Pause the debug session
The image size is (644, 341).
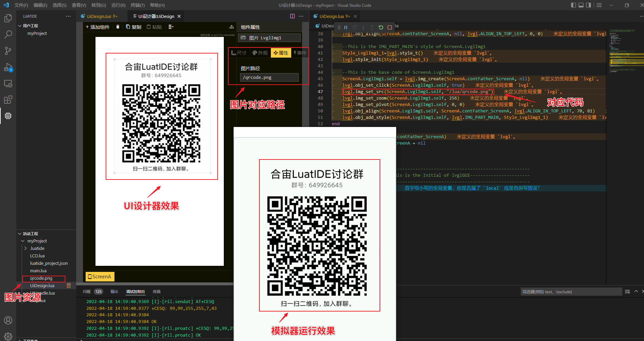pos(346,27)
